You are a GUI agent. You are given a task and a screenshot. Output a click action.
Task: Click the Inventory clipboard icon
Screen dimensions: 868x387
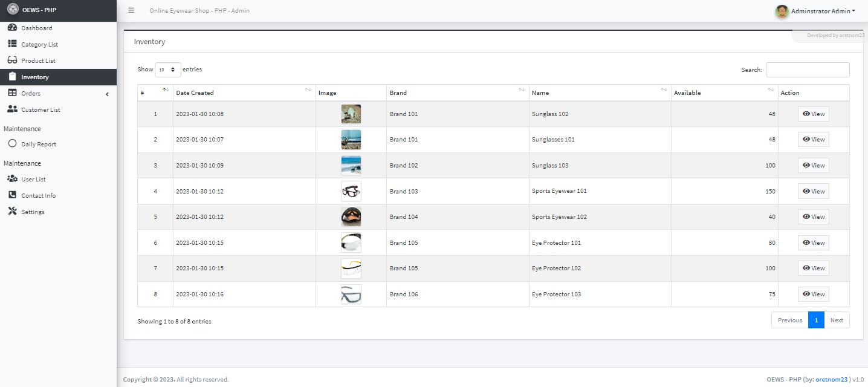click(x=12, y=77)
